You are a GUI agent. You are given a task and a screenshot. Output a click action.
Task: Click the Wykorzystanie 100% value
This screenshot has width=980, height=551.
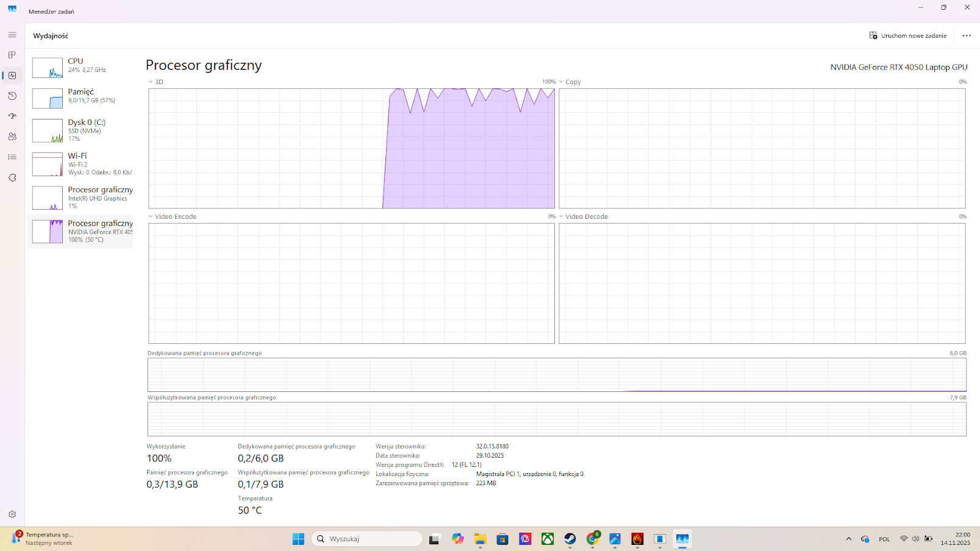[159, 458]
